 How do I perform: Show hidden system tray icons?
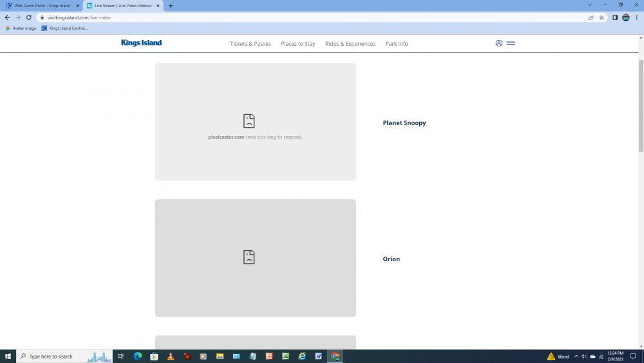click(x=576, y=357)
